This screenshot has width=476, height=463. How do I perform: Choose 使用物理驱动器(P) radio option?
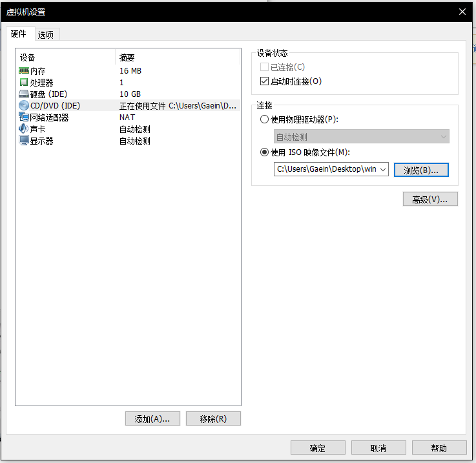pyautogui.click(x=264, y=119)
